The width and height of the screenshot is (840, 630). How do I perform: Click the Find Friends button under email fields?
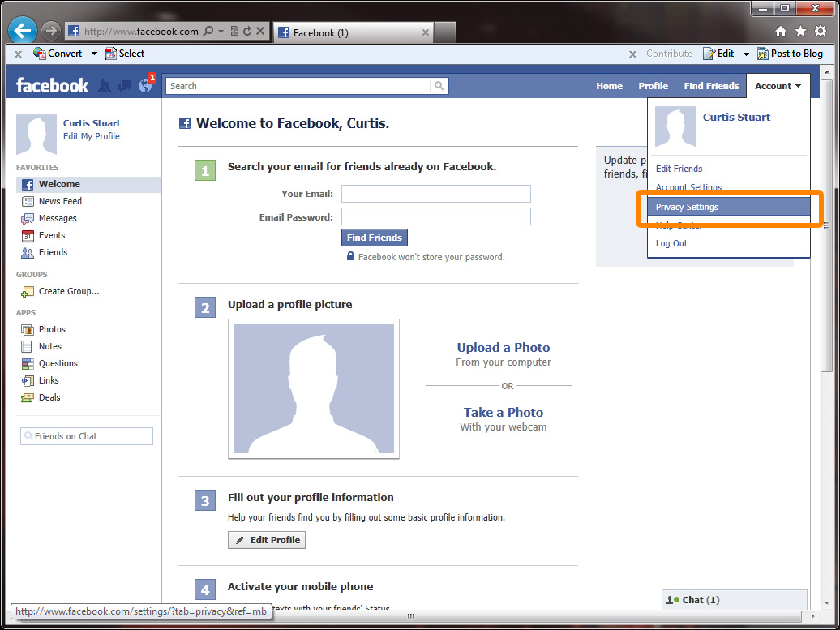375,238
